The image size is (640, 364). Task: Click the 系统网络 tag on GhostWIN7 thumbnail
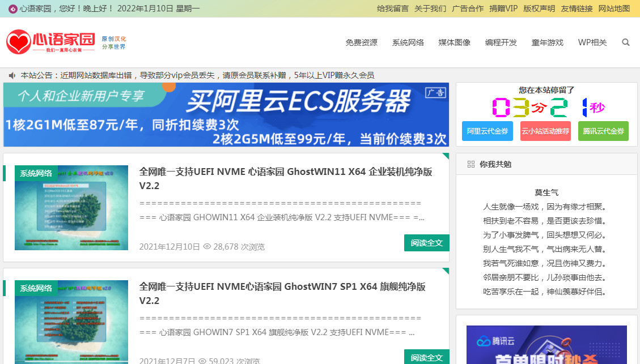(x=36, y=288)
